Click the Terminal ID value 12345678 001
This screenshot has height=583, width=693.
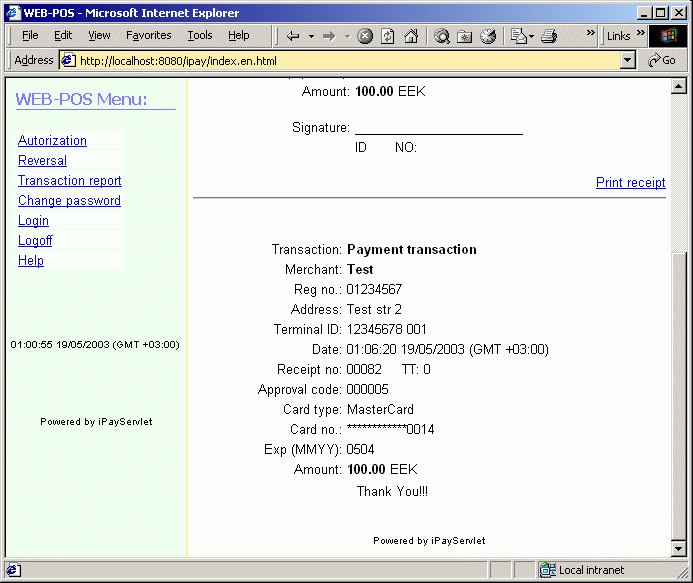[386, 329]
